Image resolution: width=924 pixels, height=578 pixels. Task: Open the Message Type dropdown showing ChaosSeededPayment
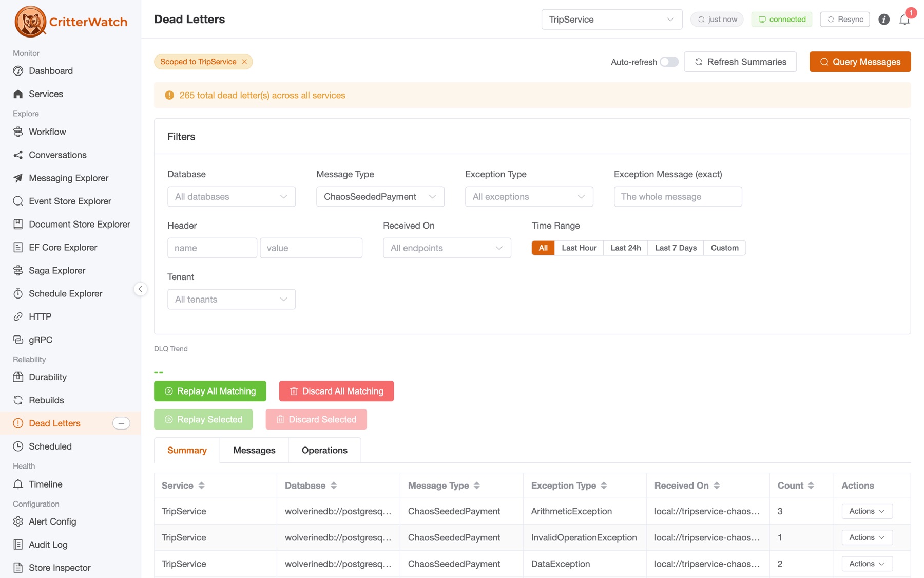[x=380, y=197]
